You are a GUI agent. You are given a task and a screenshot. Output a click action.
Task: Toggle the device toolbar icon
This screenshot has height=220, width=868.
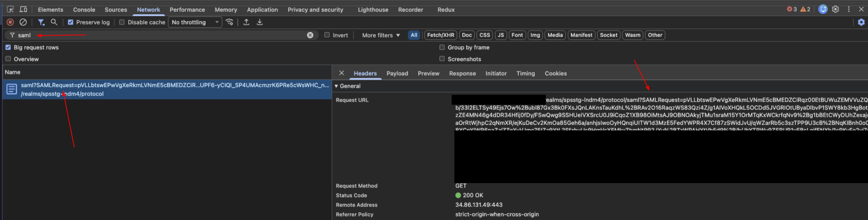pos(23,9)
